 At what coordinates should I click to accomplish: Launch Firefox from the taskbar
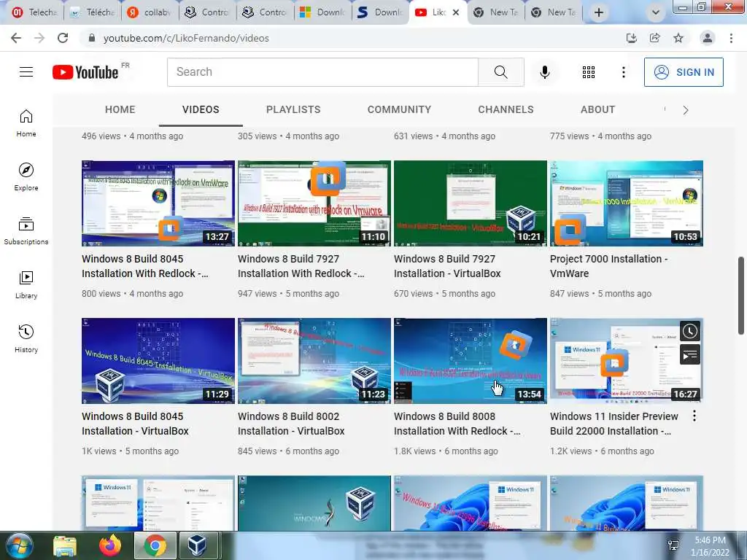[110, 546]
